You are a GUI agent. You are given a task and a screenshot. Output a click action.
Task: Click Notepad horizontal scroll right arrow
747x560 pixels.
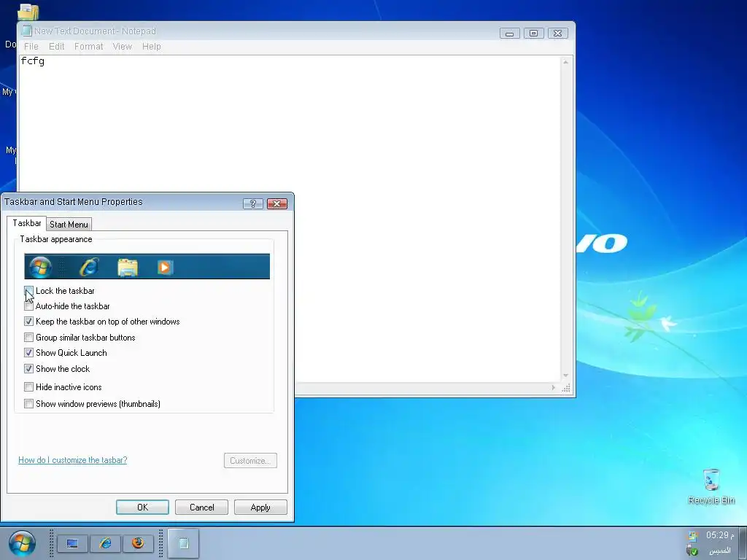(x=553, y=388)
